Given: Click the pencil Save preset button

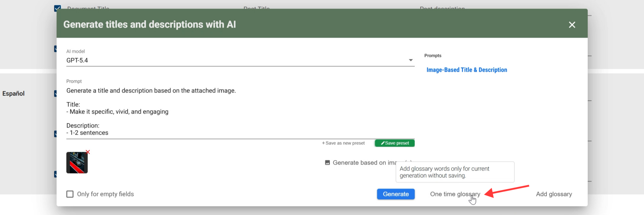Looking at the screenshot, I should click(x=395, y=143).
